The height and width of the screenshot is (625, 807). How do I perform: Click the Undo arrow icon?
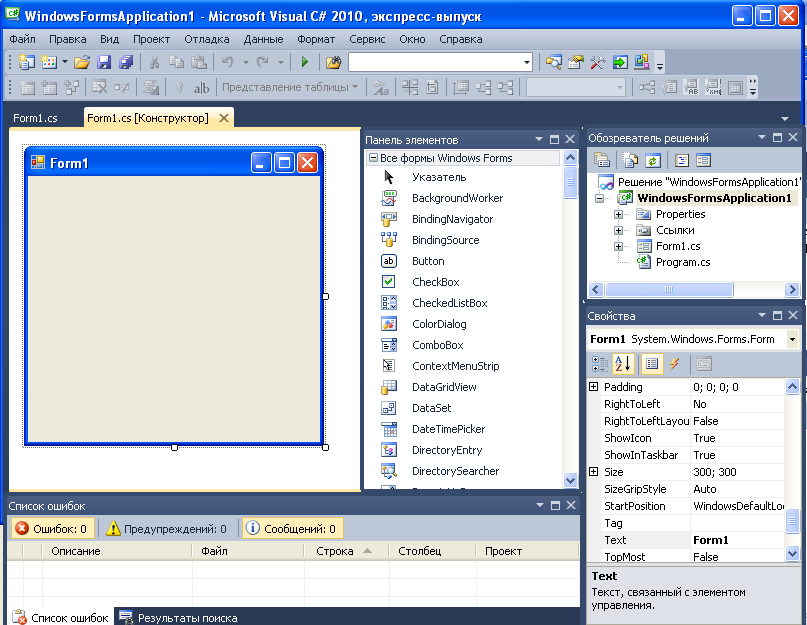[227, 62]
